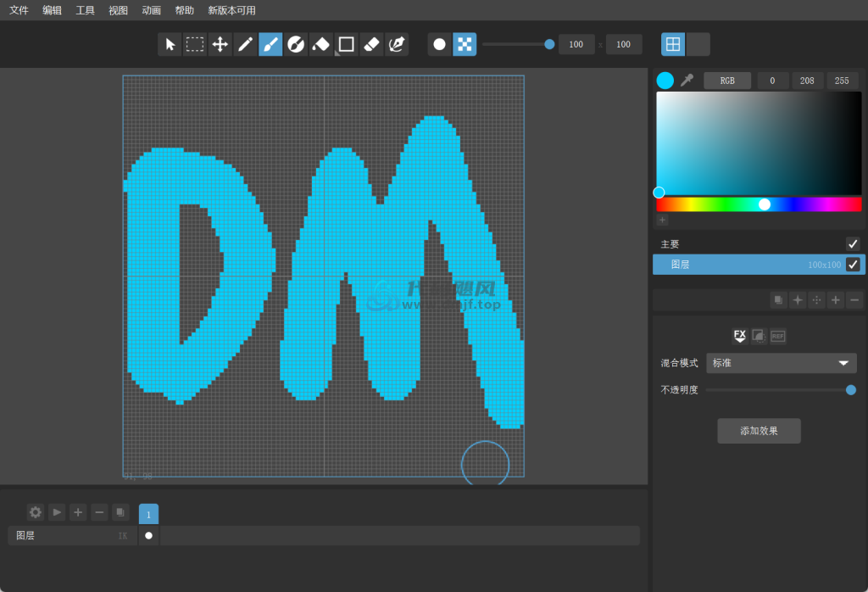Select the pen nib tool
The width and height of the screenshot is (868, 592).
click(397, 44)
